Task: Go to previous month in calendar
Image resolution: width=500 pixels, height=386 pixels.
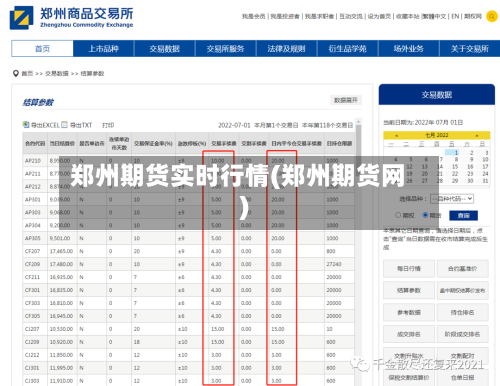Action: tap(396, 135)
